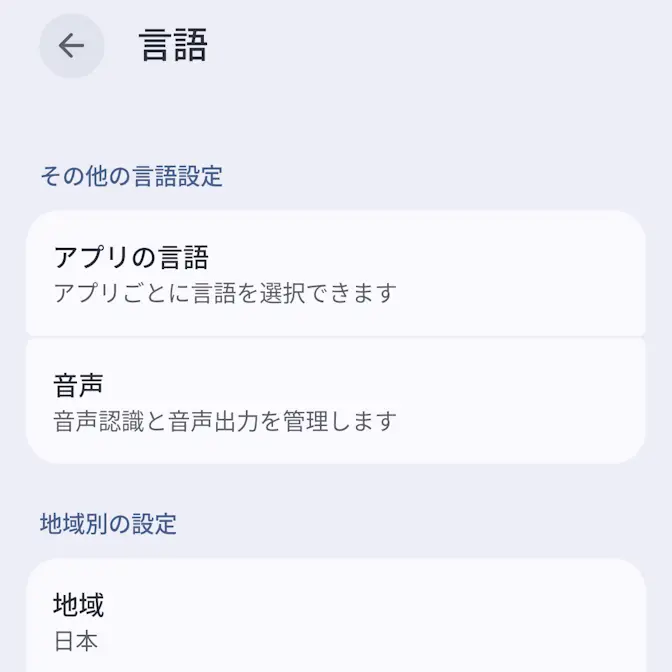Click the 言語 page title
The width and height of the screenshot is (672, 672).
pos(173,47)
